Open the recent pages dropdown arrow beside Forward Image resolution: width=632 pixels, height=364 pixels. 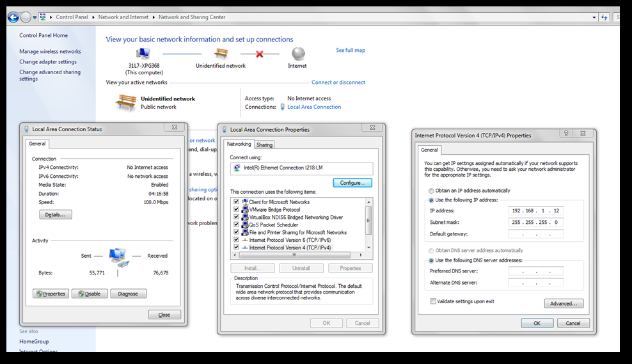coord(34,17)
